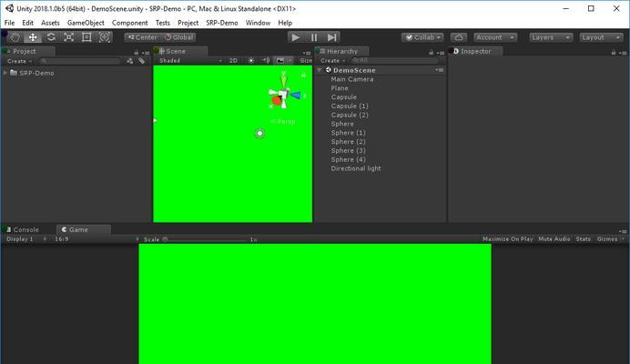Switch to the Hierarchy tab

342,52
